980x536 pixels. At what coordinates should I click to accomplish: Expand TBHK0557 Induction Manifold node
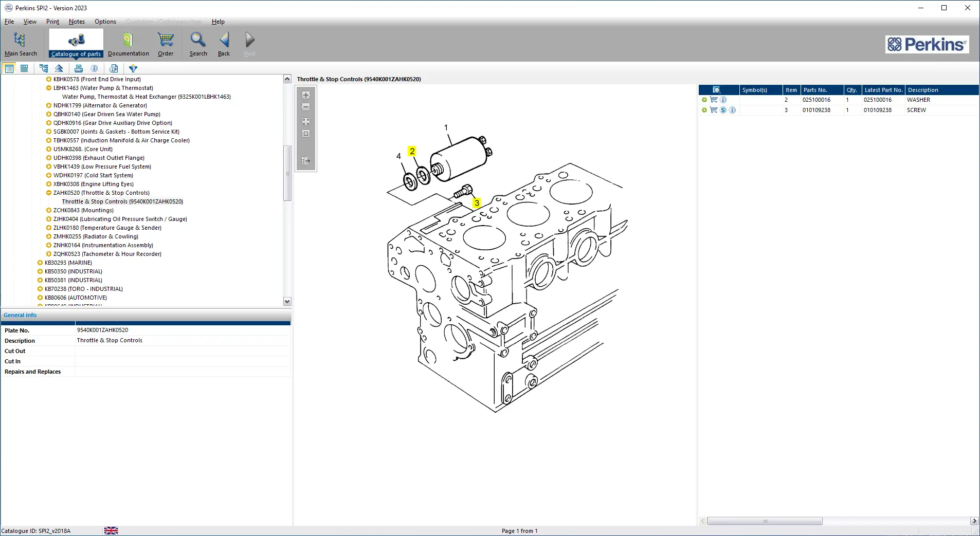click(x=49, y=140)
